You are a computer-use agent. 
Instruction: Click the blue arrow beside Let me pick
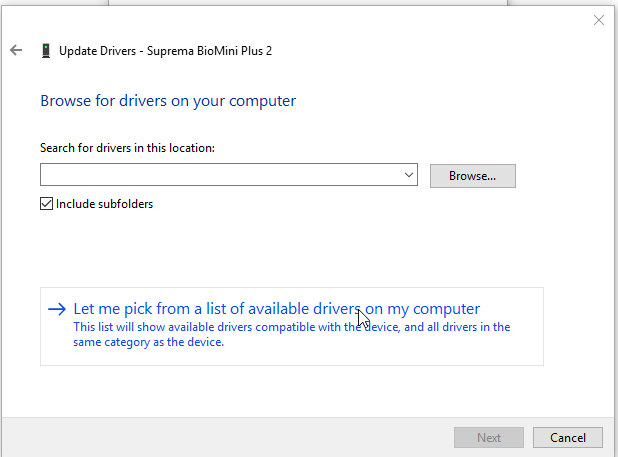coord(57,309)
